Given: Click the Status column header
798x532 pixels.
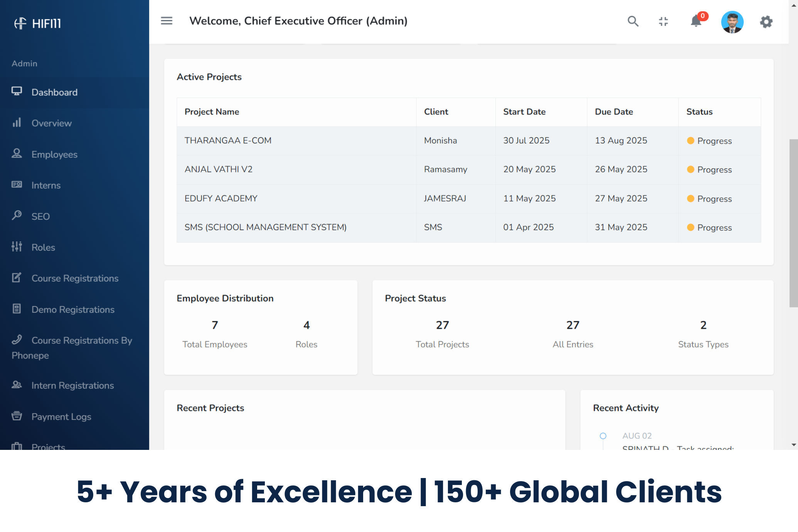Looking at the screenshot, I should (699, 112).
